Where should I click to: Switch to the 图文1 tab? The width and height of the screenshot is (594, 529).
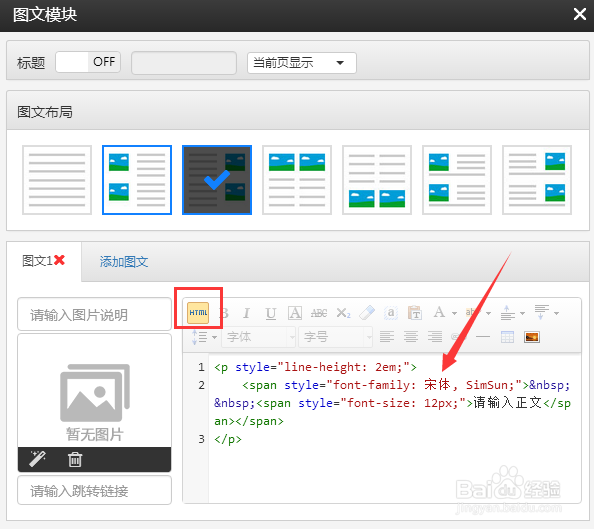pyautogui.click(x=37, y=261)
